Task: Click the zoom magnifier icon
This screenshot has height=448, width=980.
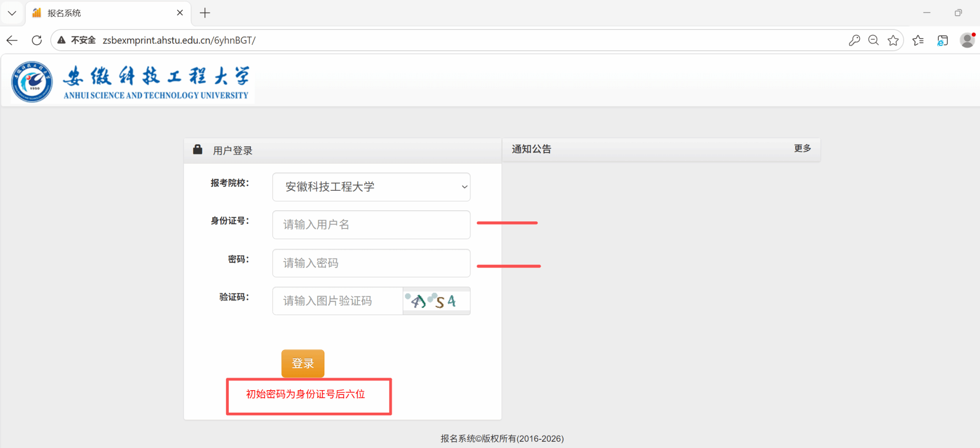Action: [x=873, y=41]
